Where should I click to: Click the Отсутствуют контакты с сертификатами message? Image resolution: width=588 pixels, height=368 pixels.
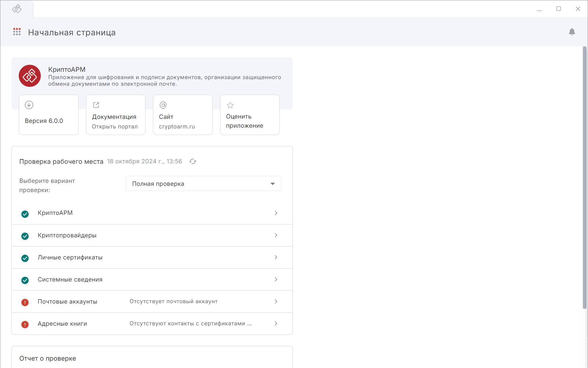pyautogui.click(x=190, y=323)
